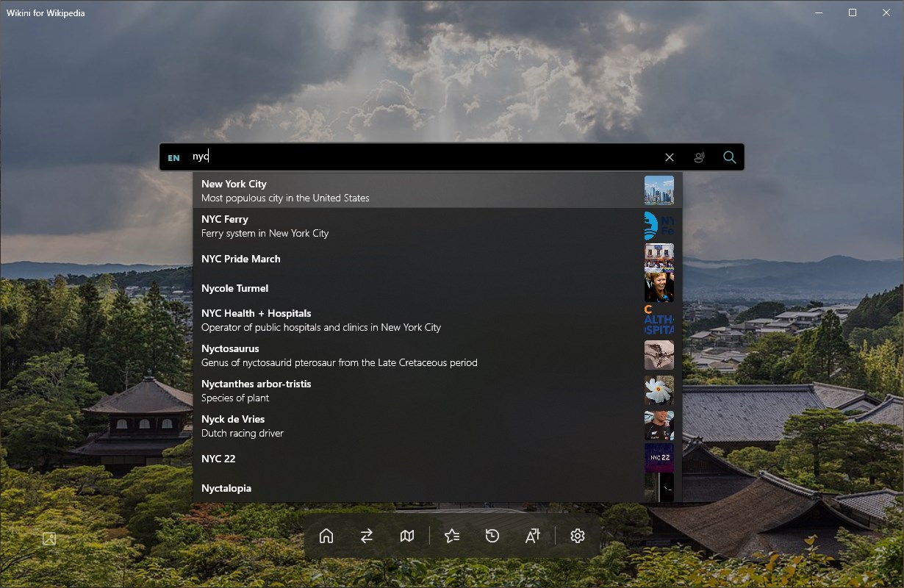The image size is (904, 588).
Task: Open the EN language selector
Action: pyautogui.click(x=173, y=158)
